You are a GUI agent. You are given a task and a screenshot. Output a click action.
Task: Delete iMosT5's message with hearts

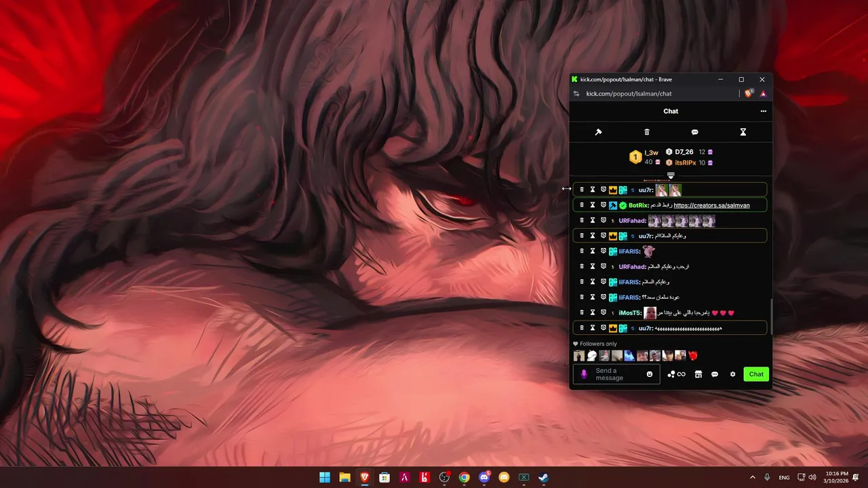click(x=581, y=312)
